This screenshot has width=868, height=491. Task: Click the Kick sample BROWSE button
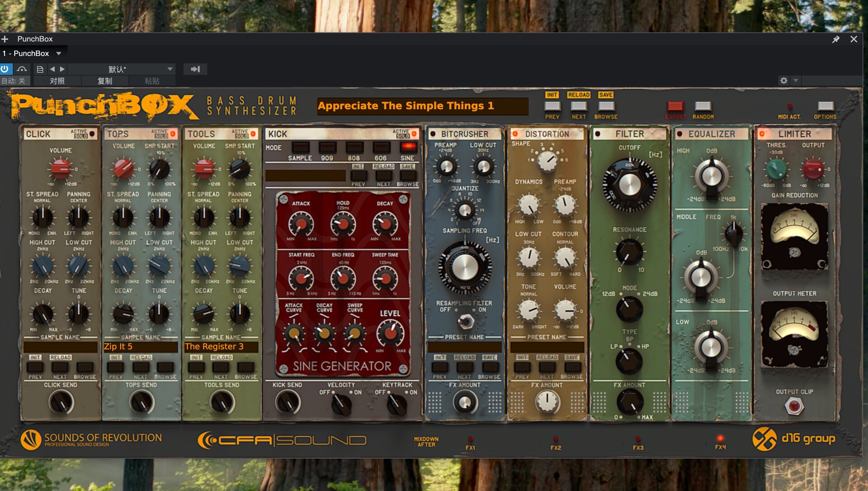tap(408, 176)
